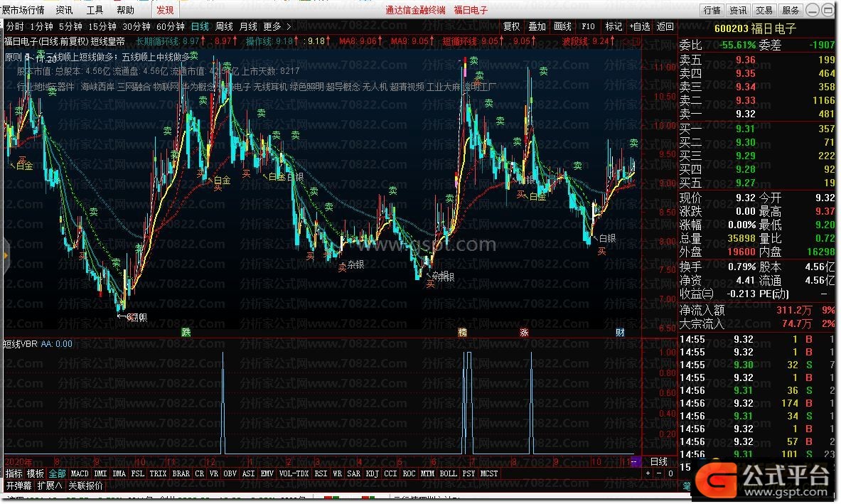Click the 涨 marker below the chart
The height and width of the screenshot is (504, 841).
(x=524, y=333)
